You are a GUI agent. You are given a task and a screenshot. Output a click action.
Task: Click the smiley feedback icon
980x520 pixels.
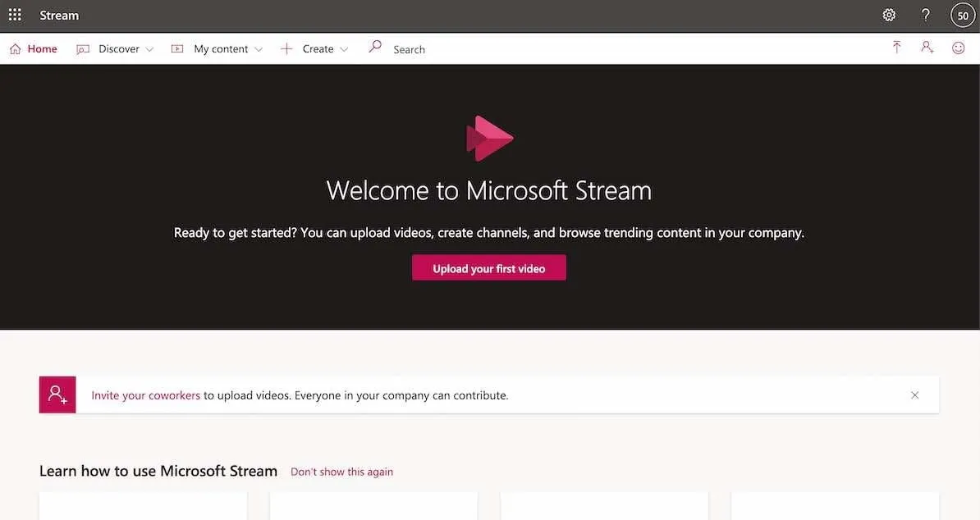tap(958, 48)
